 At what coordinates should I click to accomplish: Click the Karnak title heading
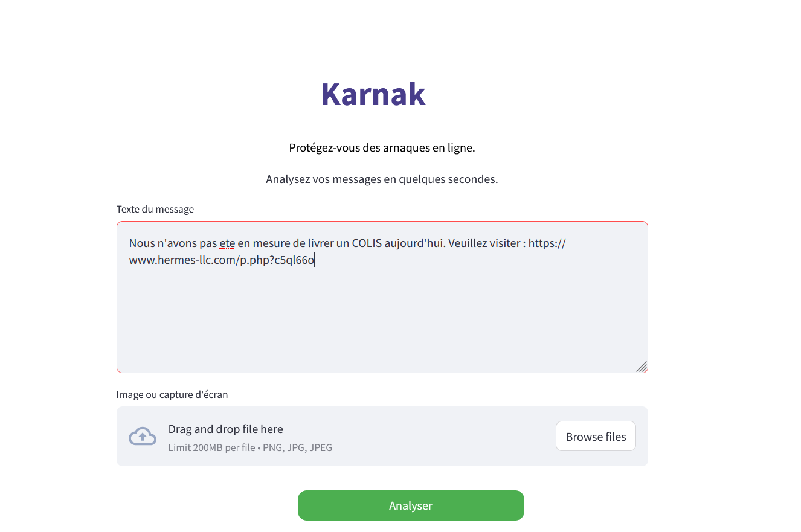click(x=373, y=94)
